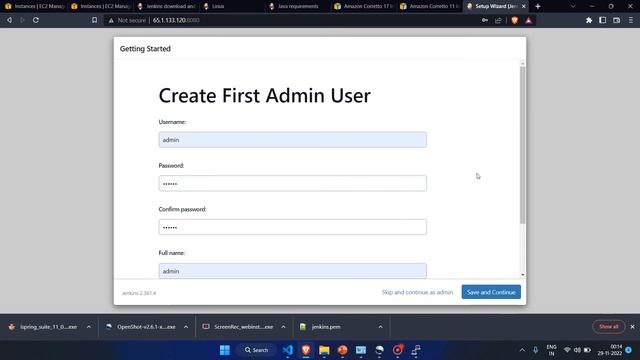Expand options for OpenShot download
The image size is (640, 360).
point(186,327)
